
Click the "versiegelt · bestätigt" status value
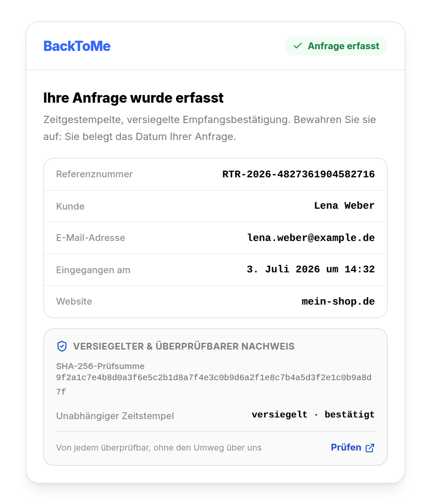point(313,414)
